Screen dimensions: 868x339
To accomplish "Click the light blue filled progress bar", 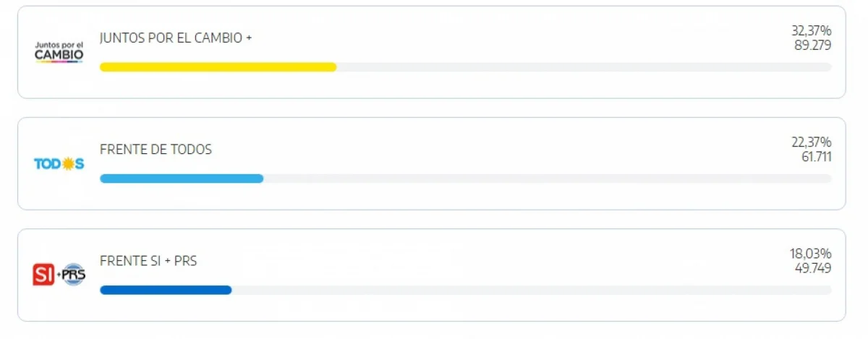I will coord(182,179).
